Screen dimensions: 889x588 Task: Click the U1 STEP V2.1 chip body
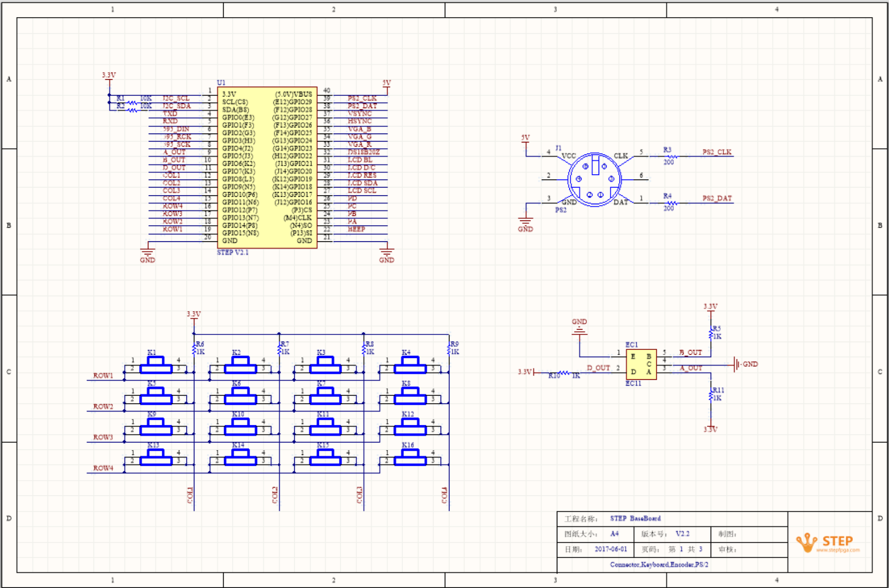coord(267,168)
